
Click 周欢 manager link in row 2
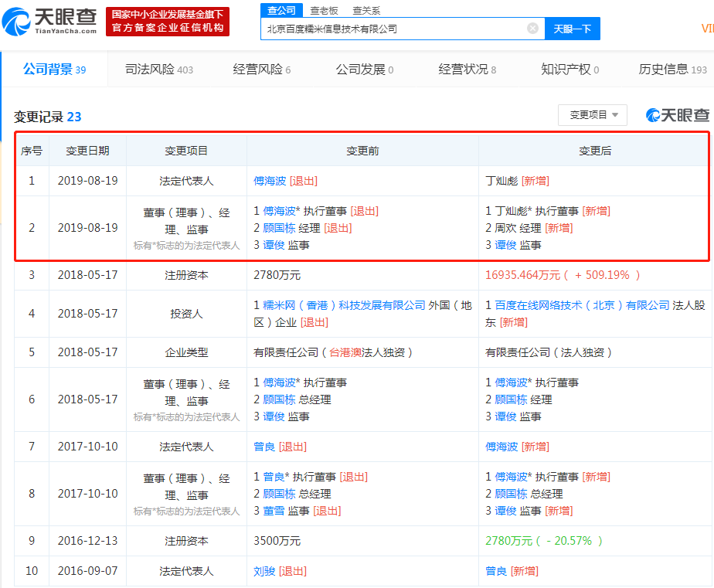[x=506, y=228]
